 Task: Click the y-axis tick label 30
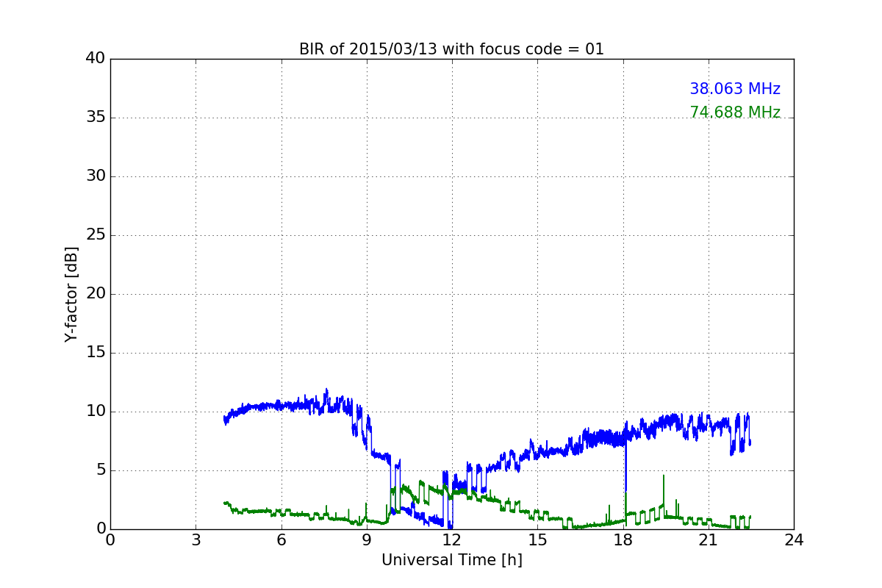tap(95, 176)
